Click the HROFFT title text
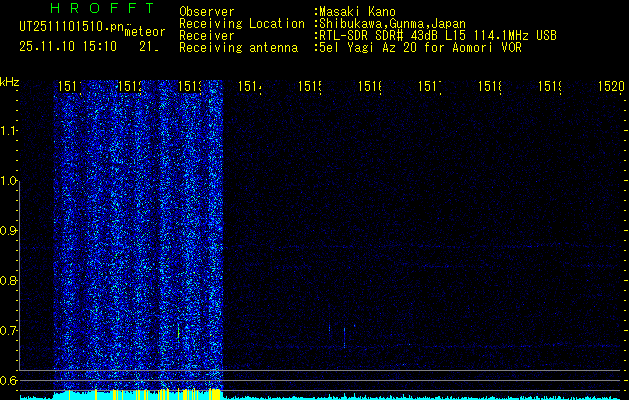 tap(103, 8)
